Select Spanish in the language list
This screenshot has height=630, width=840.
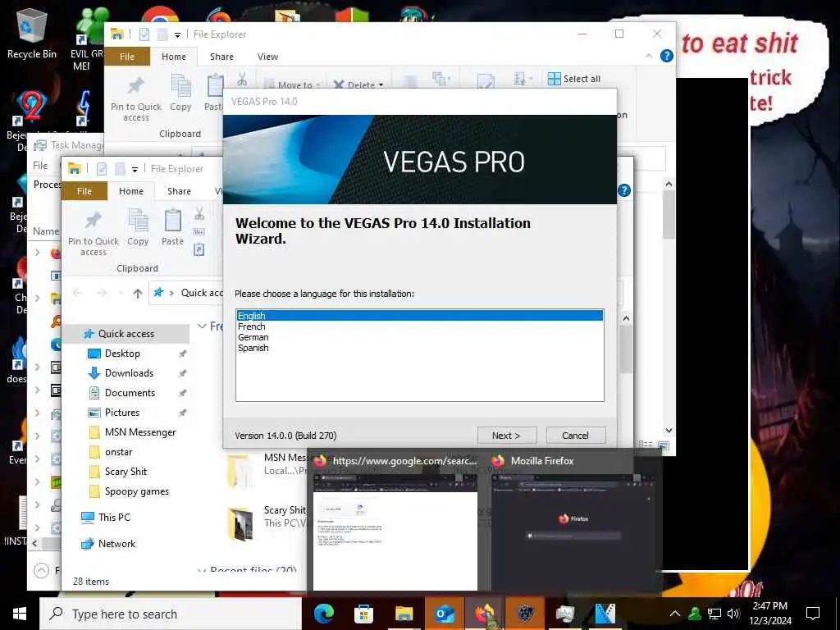253,348
